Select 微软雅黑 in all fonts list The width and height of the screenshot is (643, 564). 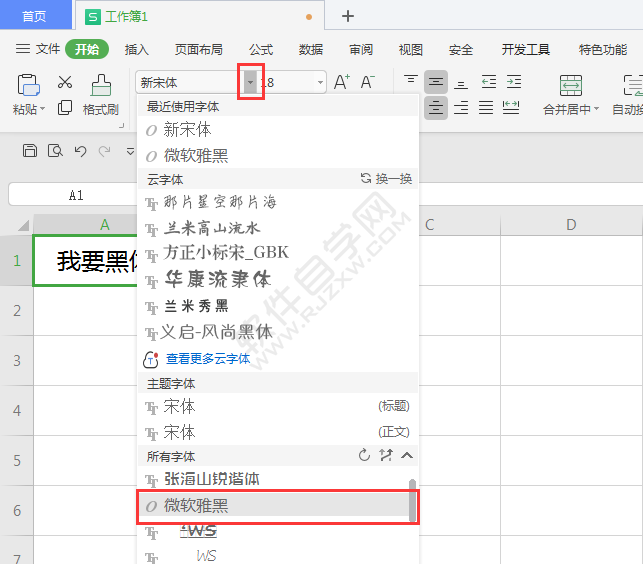[x=274, y=505]
